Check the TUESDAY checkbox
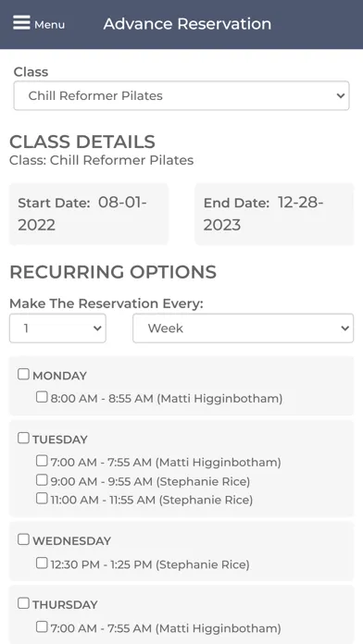The width and height of the screenshot is (363, 644). (23, 438)
